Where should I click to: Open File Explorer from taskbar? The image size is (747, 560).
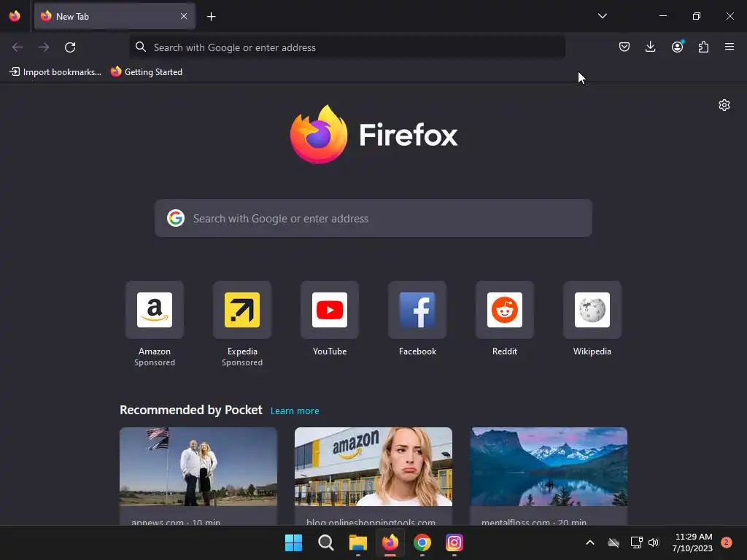click(357, 542)
